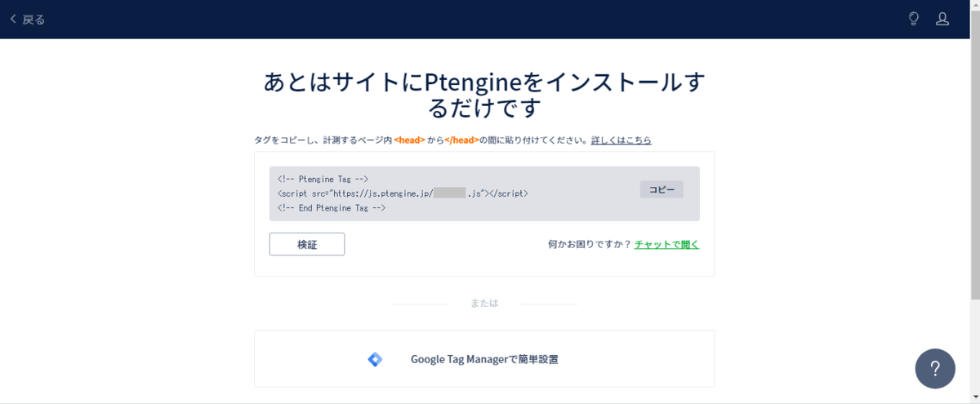Open the lightbulb tips icon
980x404 pixels.
(x=914, y=19)
